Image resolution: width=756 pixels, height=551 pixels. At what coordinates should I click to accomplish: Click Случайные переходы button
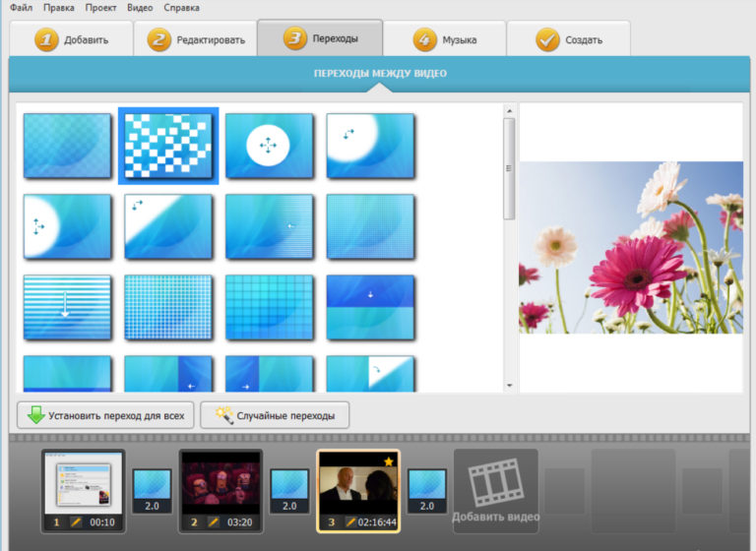[x=275, y=415]
